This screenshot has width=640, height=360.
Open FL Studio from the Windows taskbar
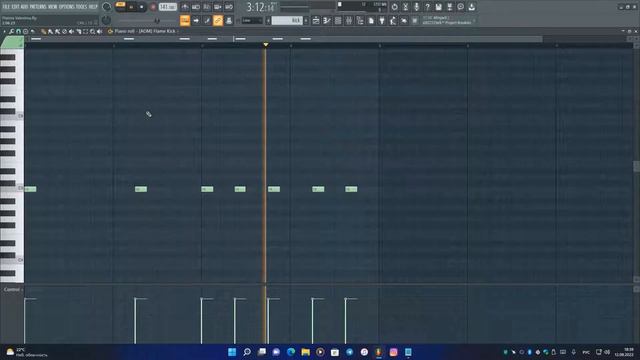pos(379,352)
